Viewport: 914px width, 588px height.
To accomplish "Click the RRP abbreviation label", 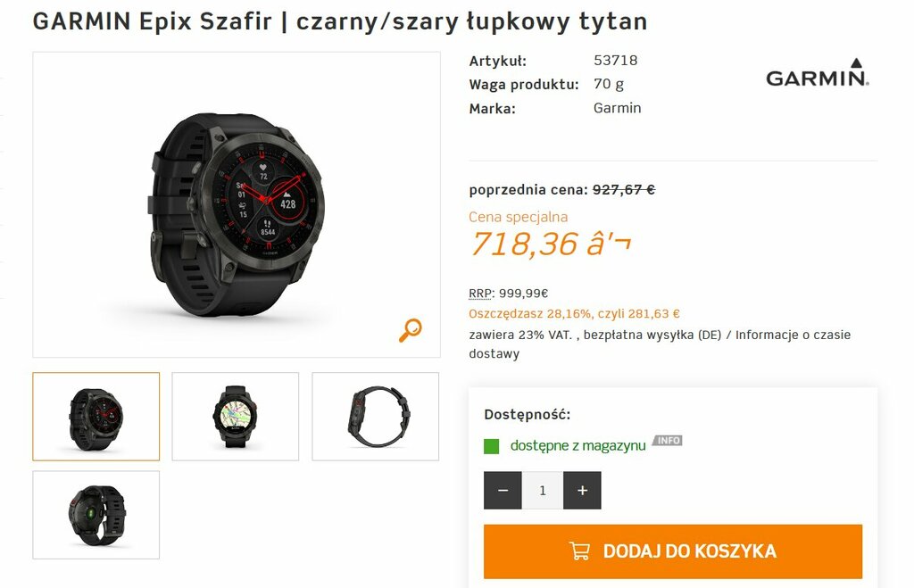I will [x=481, y=294].
